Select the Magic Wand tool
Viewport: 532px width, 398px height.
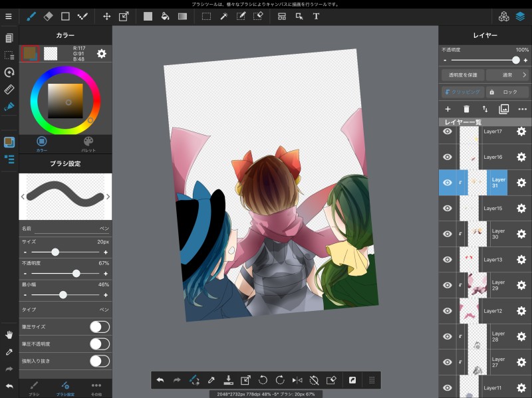[x=223, y=16]
